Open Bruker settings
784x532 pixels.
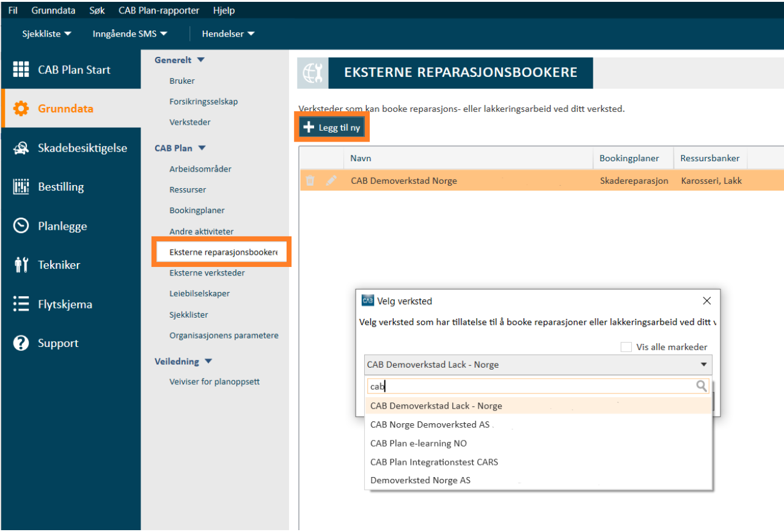point(182,81)
